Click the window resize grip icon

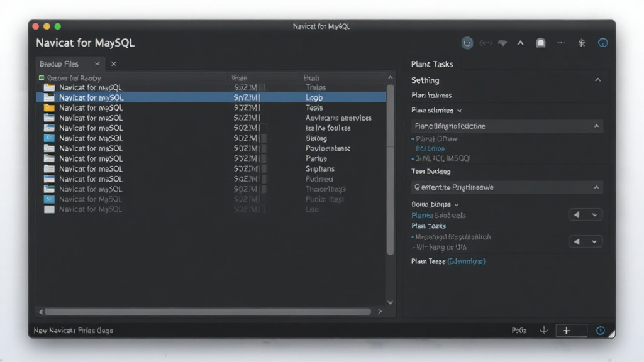coord(611,334)
